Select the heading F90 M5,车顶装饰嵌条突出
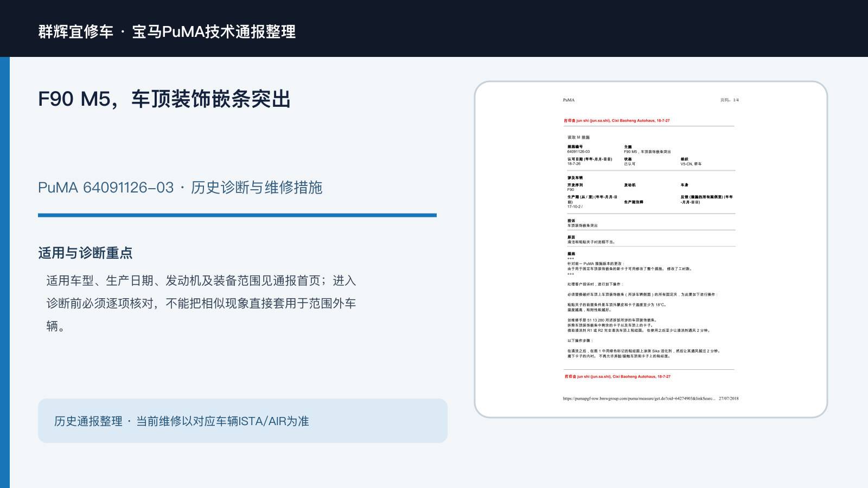 (x=164, y=99)
